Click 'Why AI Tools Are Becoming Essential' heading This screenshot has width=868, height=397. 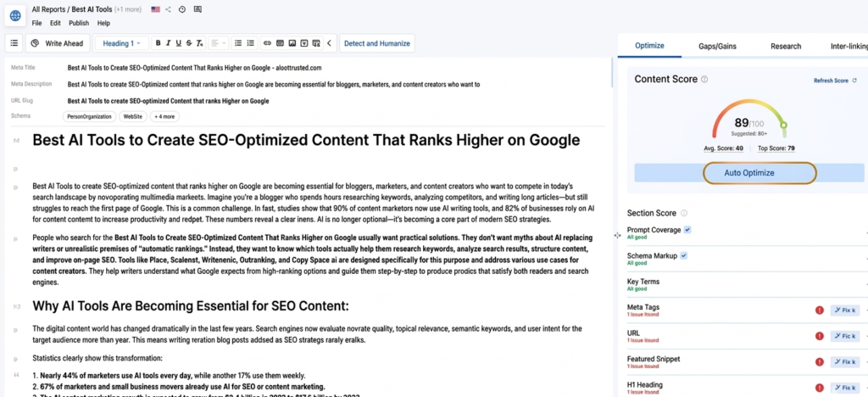[191, 306]
